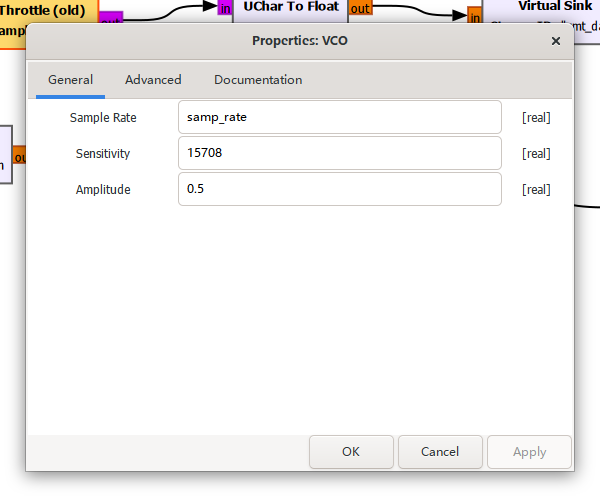600x500 pixels.
Task: Open the Documentation tab
Action: [x=258, y=80]
